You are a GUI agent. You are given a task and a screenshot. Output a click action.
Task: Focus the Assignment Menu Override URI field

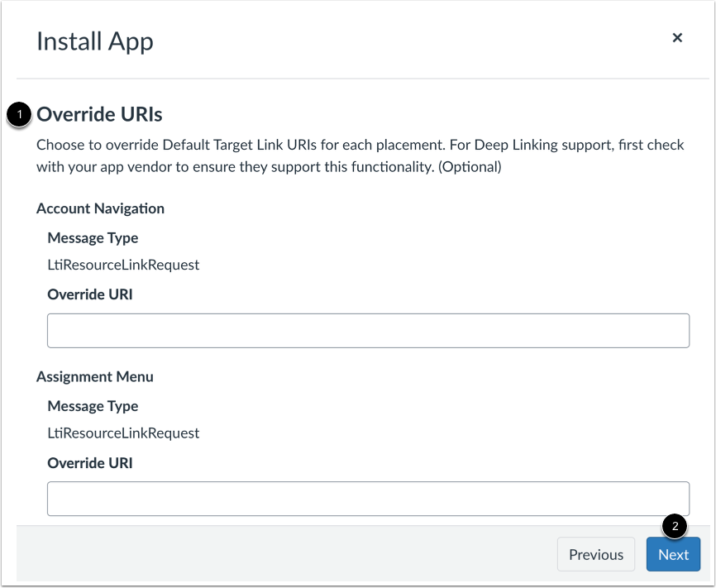[x=368, y=499]
